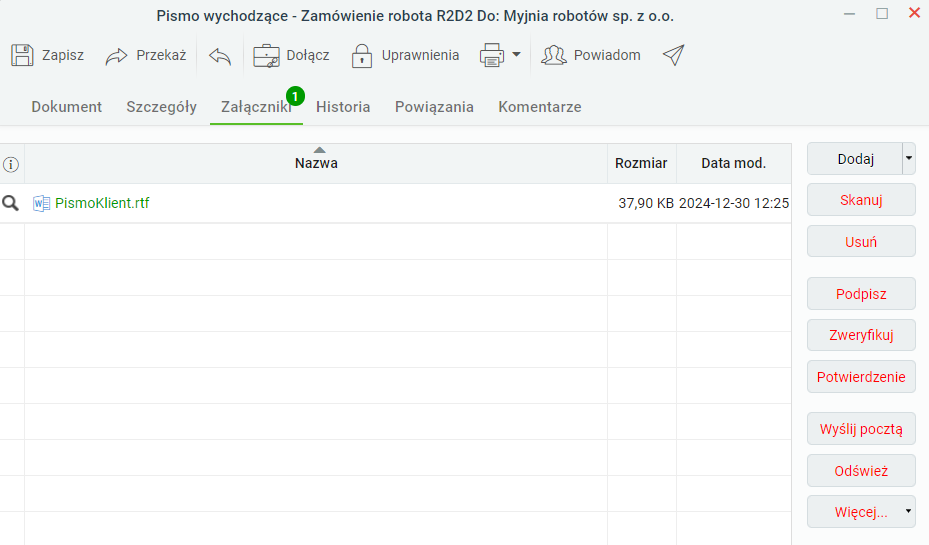Click the attachment count badge 1
Screen dimensions: 929x545
295,96
